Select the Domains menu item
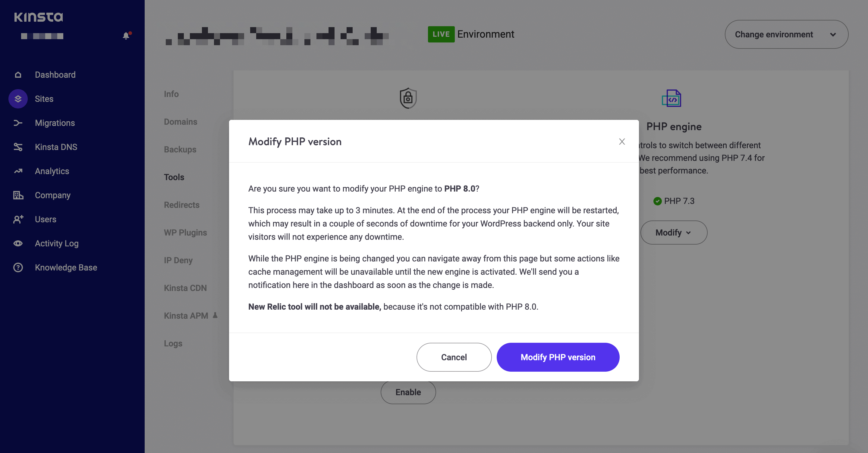The image size is (868, 453). click(x=180, y=121)
